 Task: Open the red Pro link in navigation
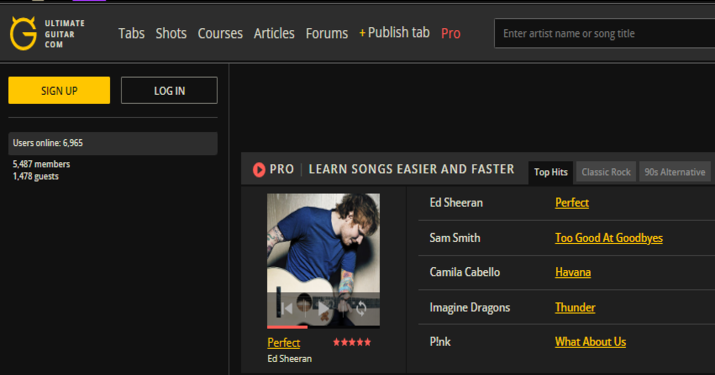[451, 33]
